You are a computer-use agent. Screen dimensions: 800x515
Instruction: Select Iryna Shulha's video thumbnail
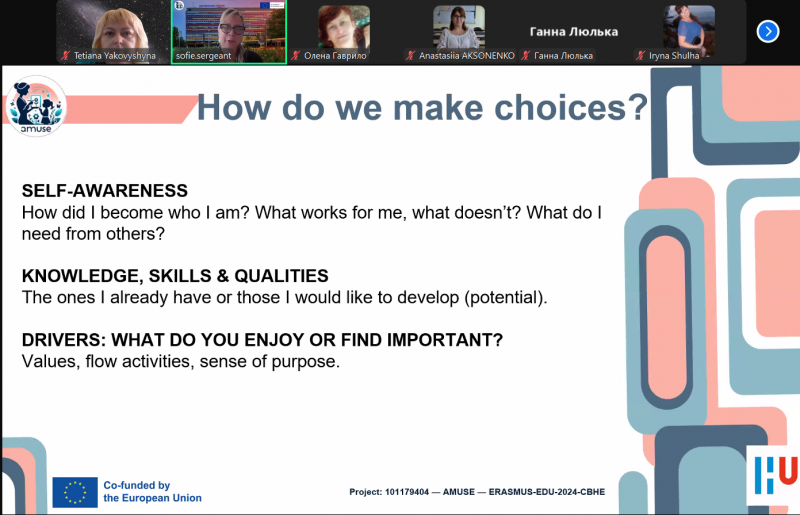click(688, 26)
